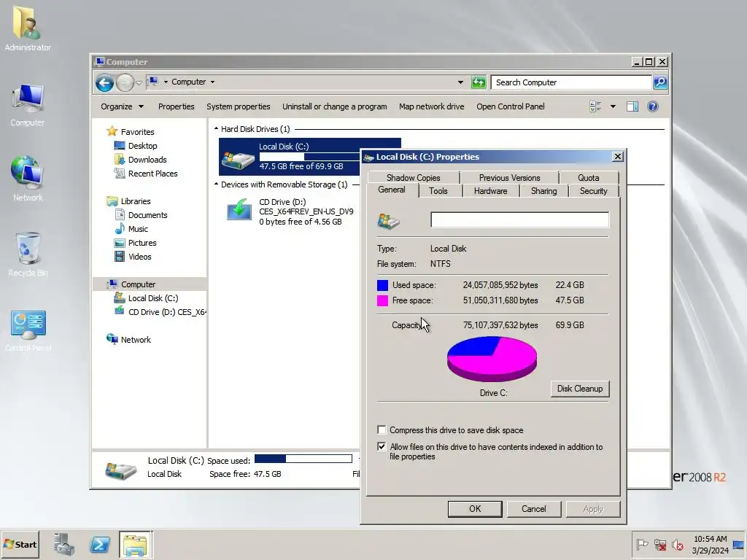This screenshot has width=747, height=560.
Task: Click the magenta Free space color swatch
Action: click(382, 300)
